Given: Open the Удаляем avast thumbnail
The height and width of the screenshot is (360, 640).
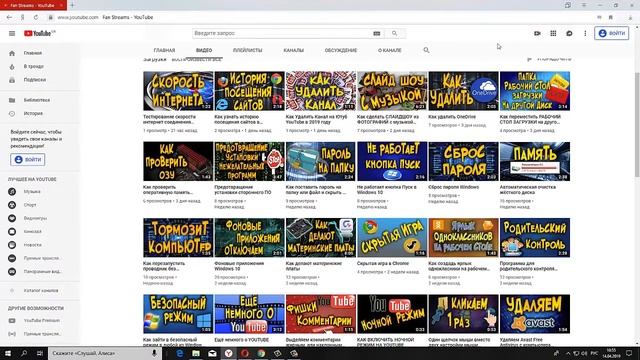Looking at the screenshot, I should [x=535, y=314].
